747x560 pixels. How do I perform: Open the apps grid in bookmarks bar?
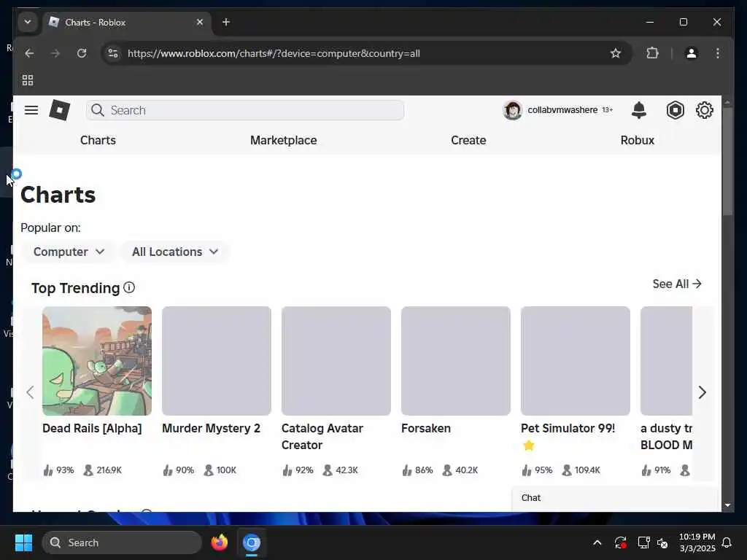tap(28, 80)
